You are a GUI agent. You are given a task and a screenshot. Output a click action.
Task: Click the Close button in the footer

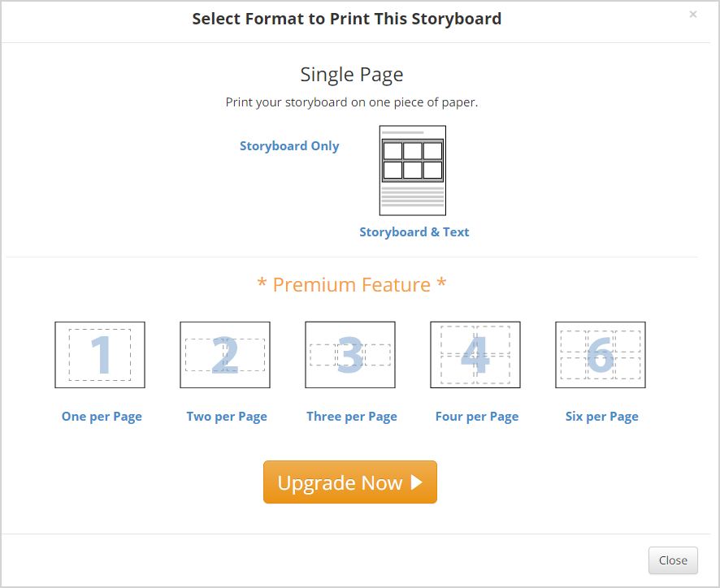(x=673, y=560)
